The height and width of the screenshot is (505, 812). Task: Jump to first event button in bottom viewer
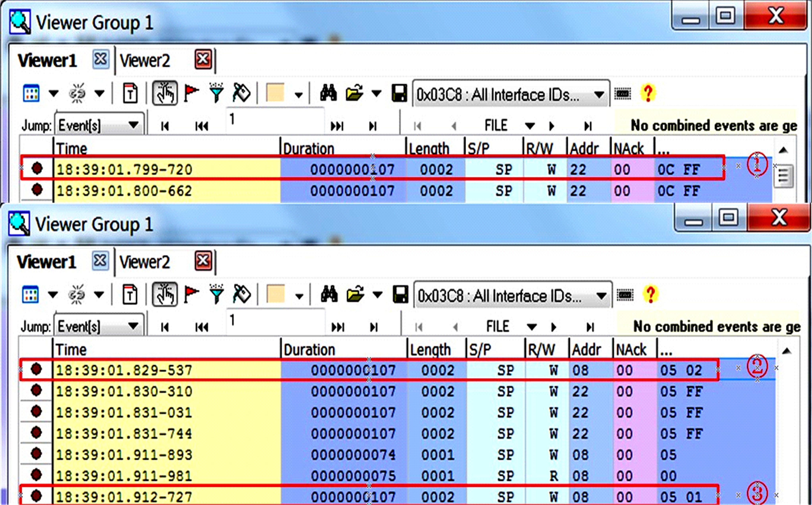click(x=165, y=327)
